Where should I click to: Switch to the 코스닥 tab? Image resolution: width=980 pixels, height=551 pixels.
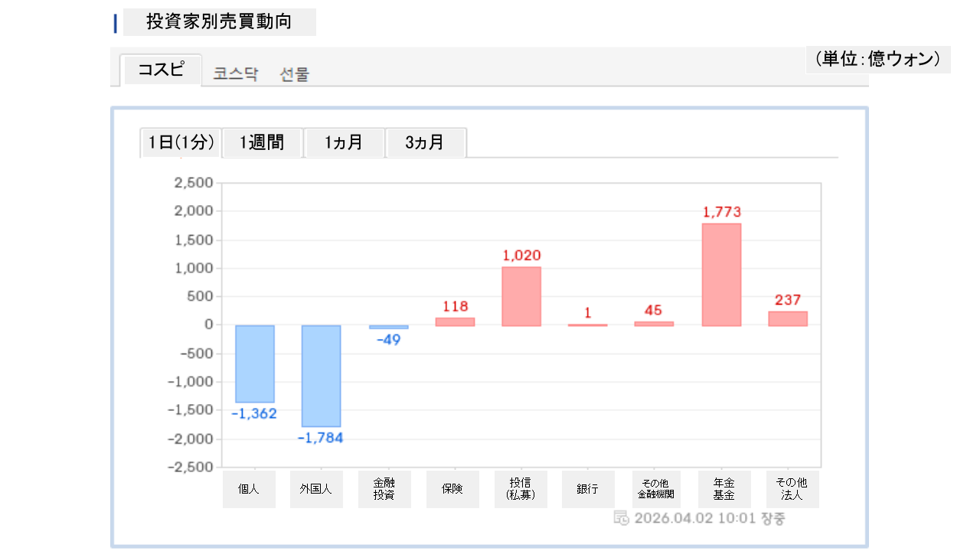click(x=236, y=74)
